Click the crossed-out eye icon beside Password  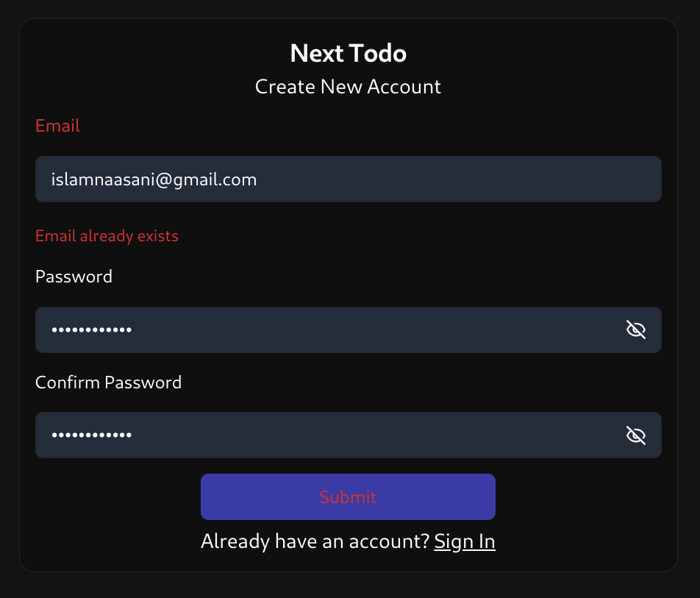click(x=636, y=330)
